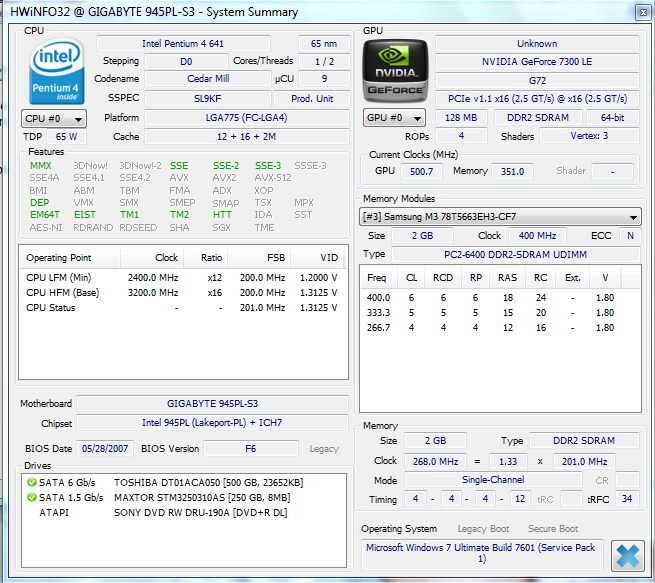Click the Ratio column header
The height and width of the screenshot is (583, 655).
pos(206,258)
